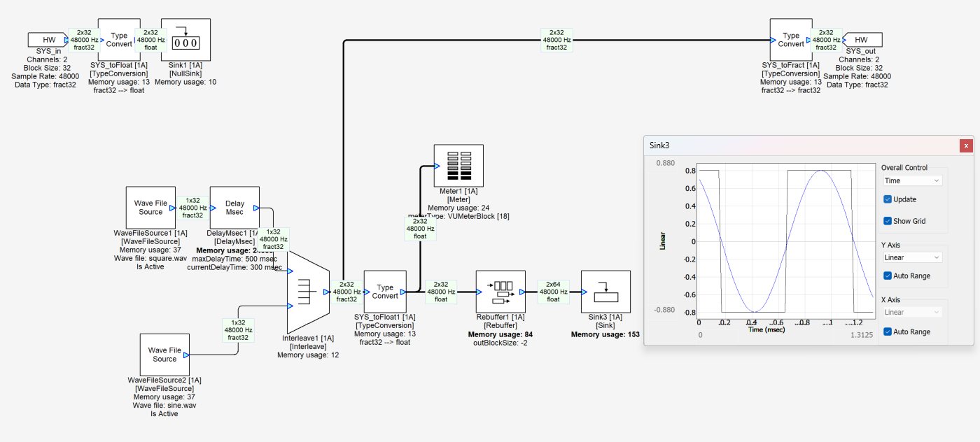
Task: Click the Interleave1 module icon
Action: [x=307, y=292]
